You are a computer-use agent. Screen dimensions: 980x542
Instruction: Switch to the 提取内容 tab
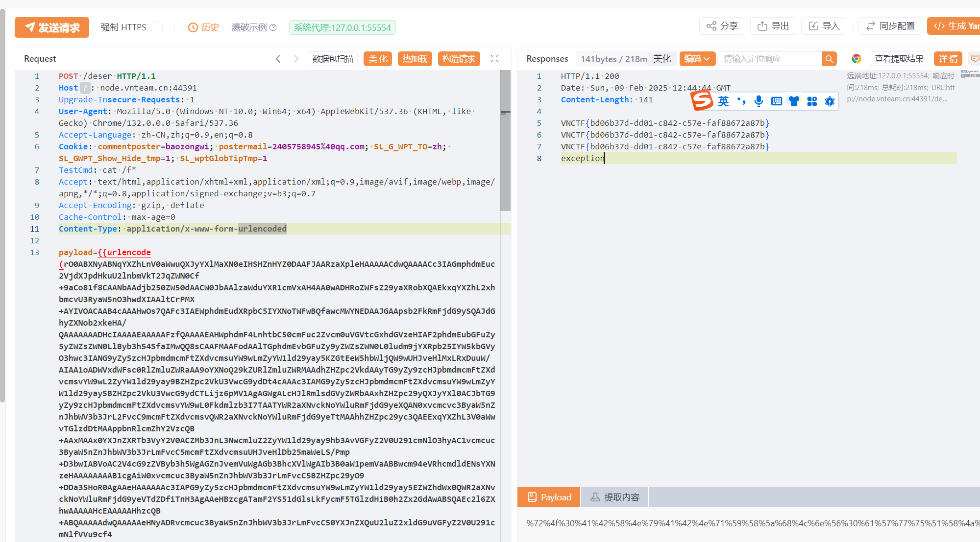(614, 497)
